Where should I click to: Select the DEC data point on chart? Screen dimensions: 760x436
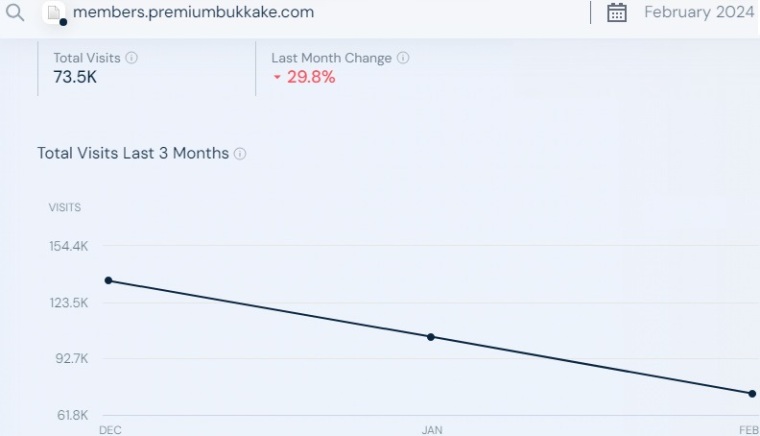click(x=109, y=280)
